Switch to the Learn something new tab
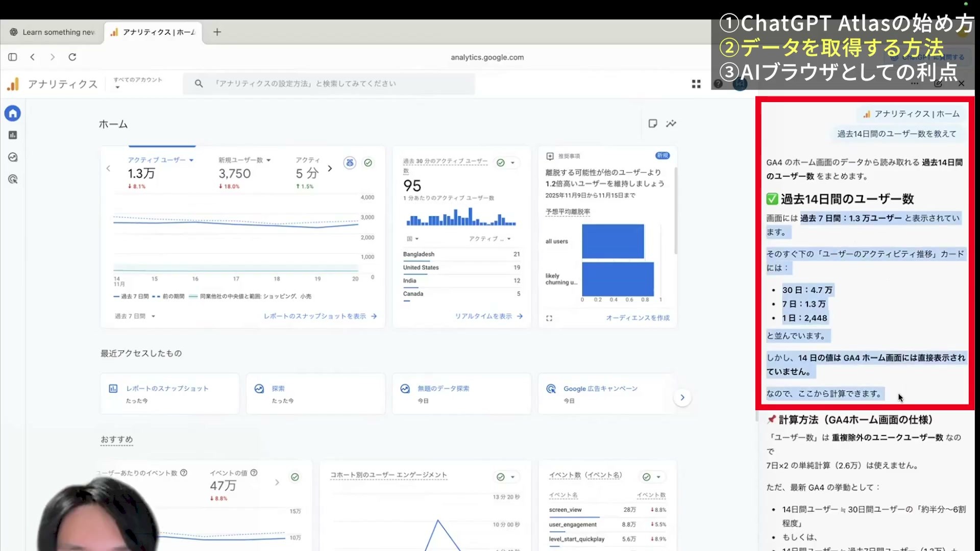The image size is (980, 551). tap(53, 32)
